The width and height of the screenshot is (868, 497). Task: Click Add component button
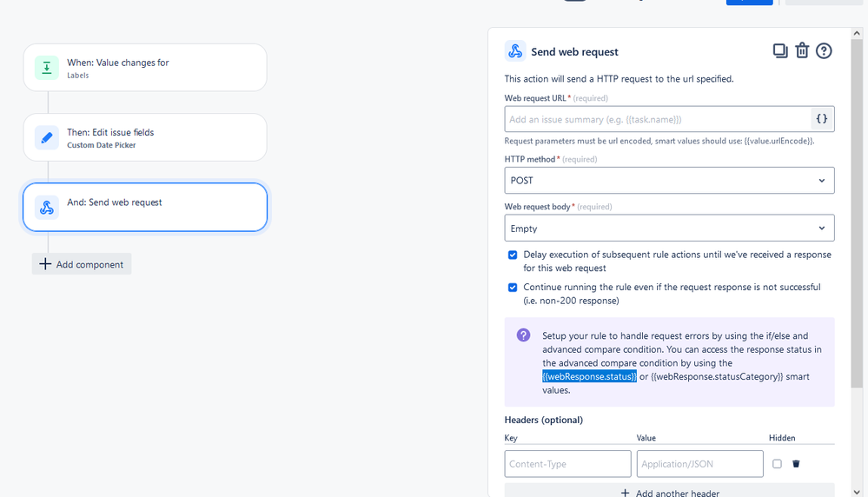point(82,264)
